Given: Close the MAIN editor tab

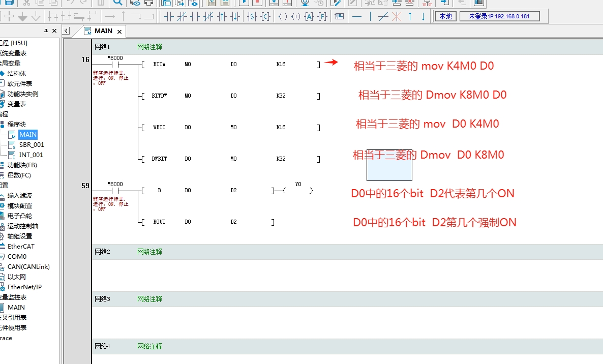Looking at the screenshot, I should (x=119, y=32).
